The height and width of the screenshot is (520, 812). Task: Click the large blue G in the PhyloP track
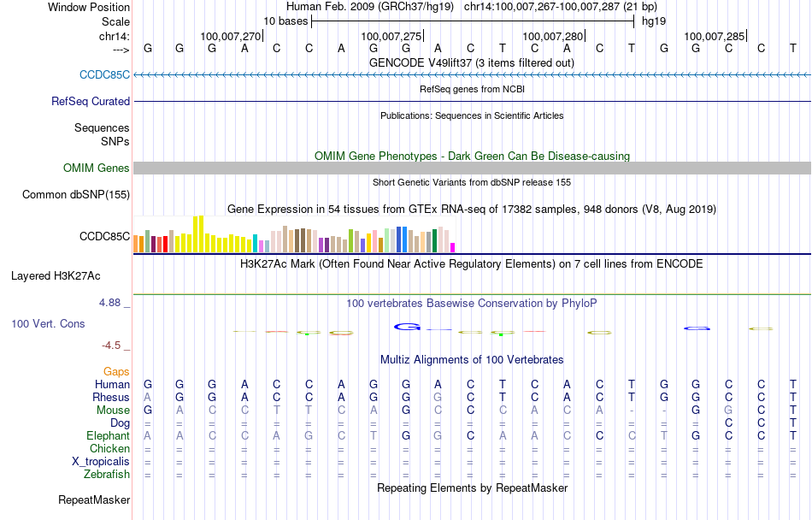point(407,327)
